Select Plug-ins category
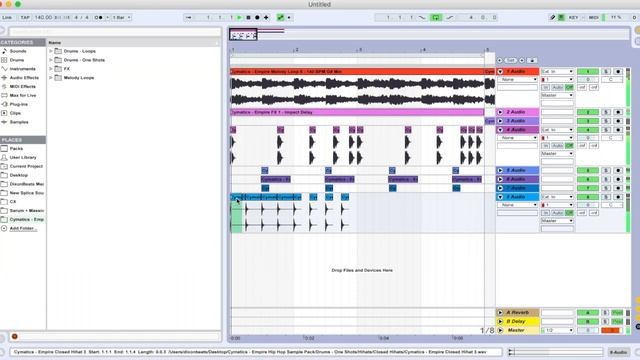Image resolution: width=640 pixels, height=360 pixels. (18, 104)
